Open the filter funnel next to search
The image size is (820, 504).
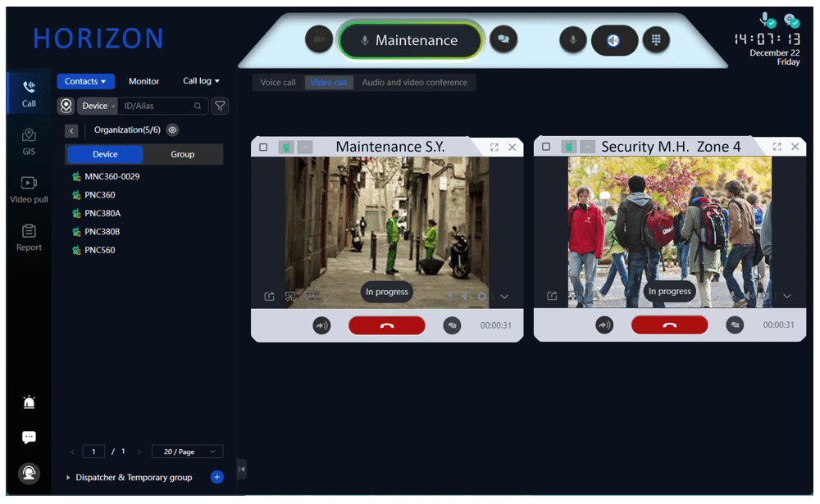(x=220, y=106)
